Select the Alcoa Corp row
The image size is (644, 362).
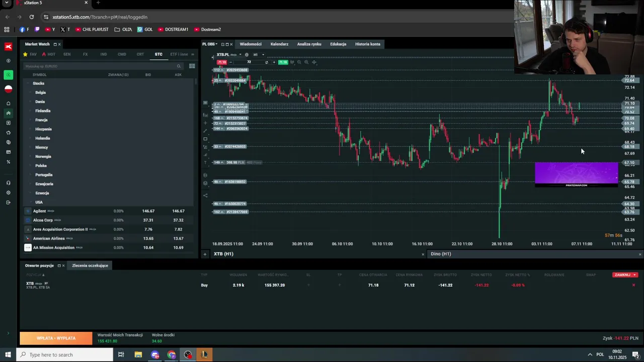(x=108, y=220)
